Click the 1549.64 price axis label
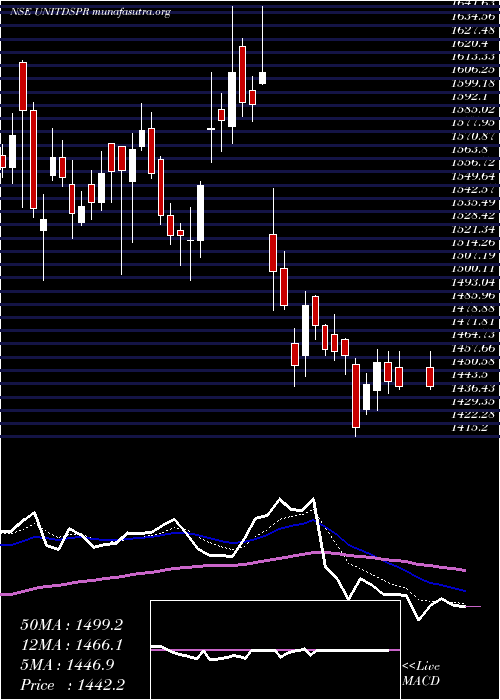The width and height of the screenshot is (500, 700). [x=474, y=176]
